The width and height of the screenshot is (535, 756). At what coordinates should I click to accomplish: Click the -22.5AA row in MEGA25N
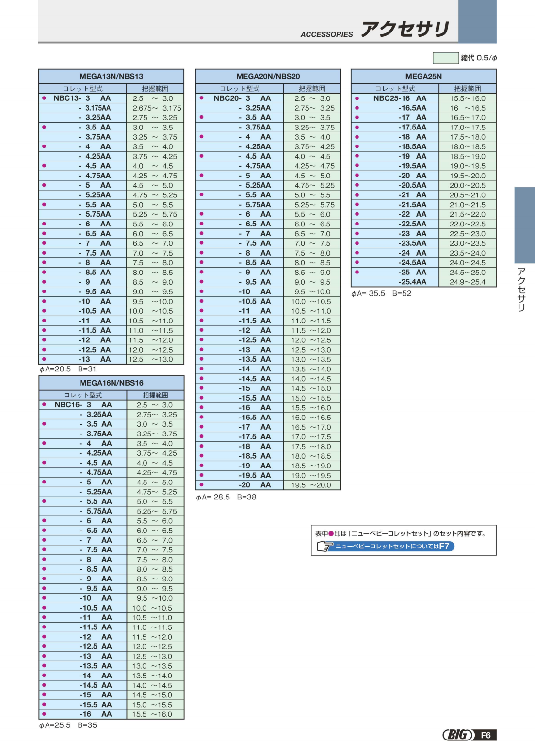coord(423,224)
